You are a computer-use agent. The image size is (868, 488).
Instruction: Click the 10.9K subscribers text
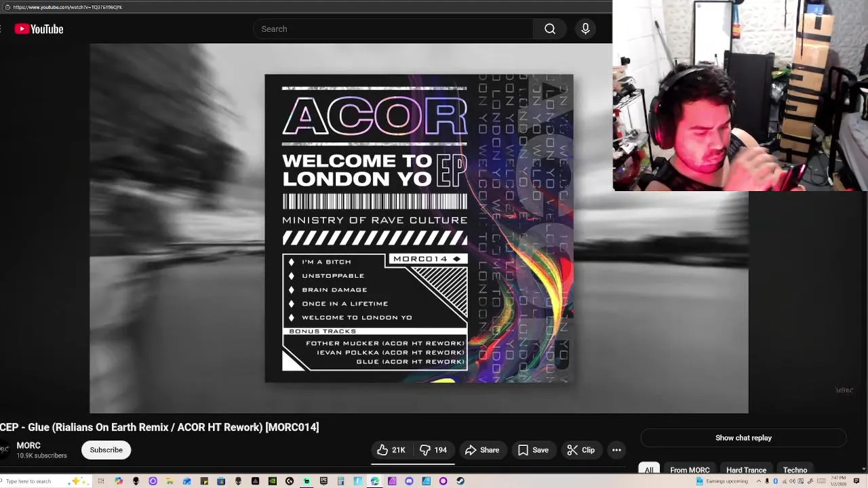coord(41,456)
